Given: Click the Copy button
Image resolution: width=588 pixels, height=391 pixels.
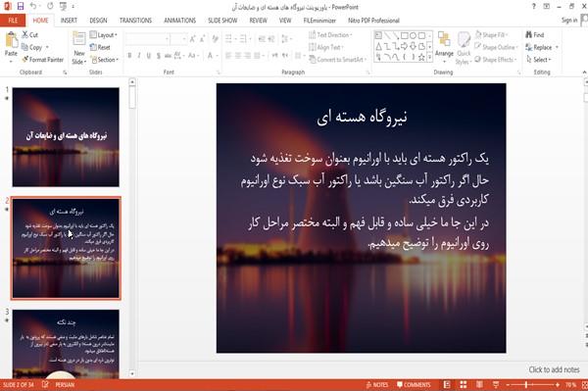Looking at the screenshot, I should pyautogui.click(x=32, y=47).
